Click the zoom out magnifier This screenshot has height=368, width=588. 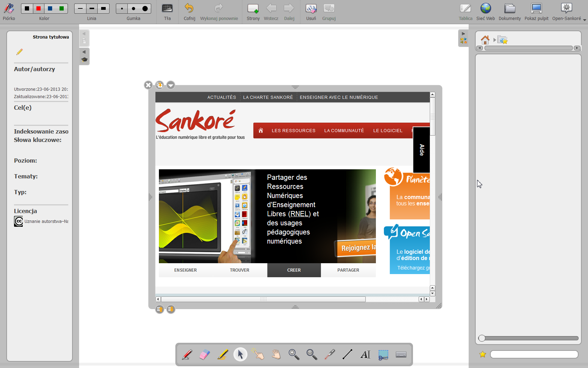click(312, 355)
